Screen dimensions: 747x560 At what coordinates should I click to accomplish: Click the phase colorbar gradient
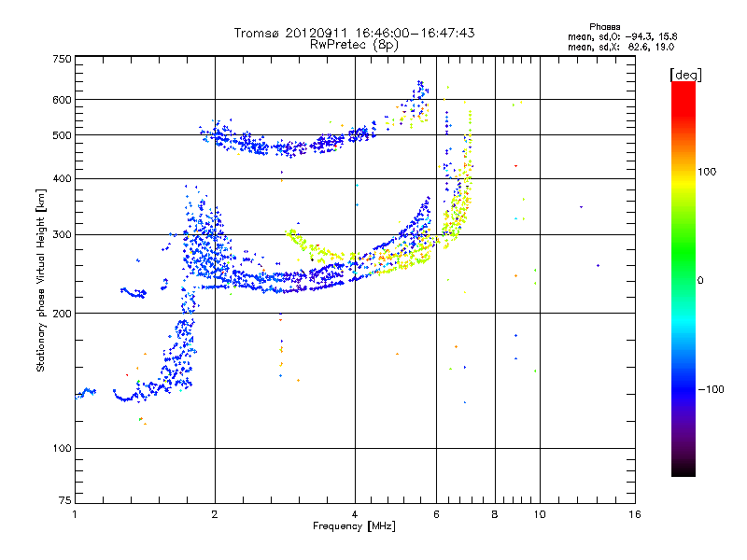click(x=684, y=278)
